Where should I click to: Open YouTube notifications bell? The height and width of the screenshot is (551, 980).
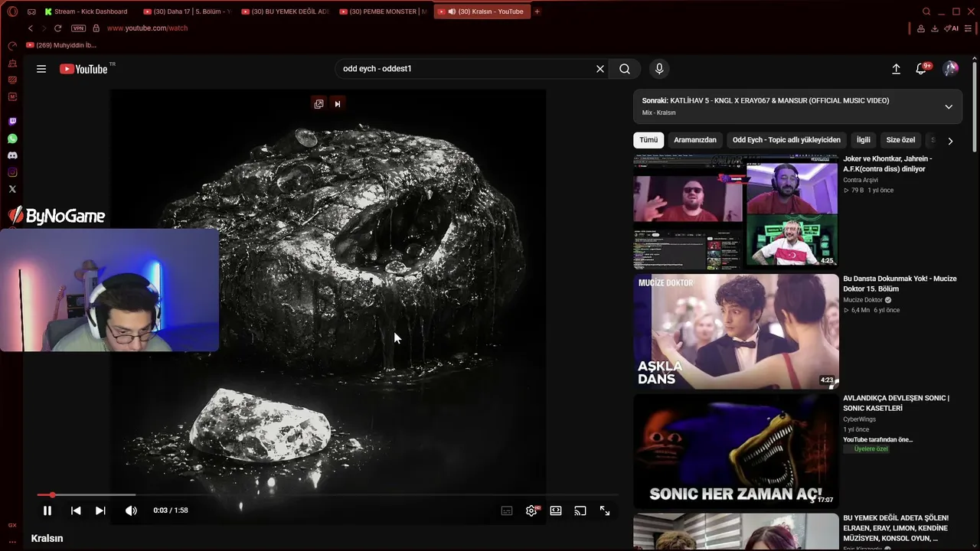922,69
